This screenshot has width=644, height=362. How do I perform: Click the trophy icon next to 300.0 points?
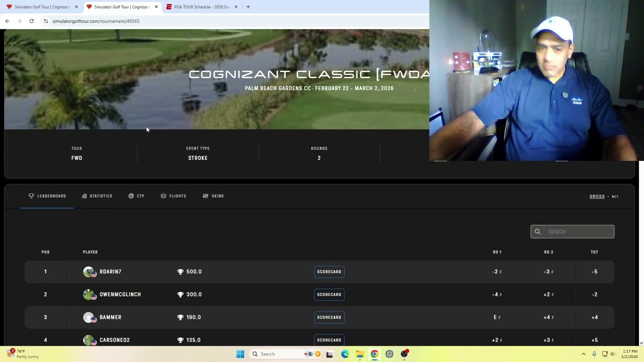[x=180, y=295]
